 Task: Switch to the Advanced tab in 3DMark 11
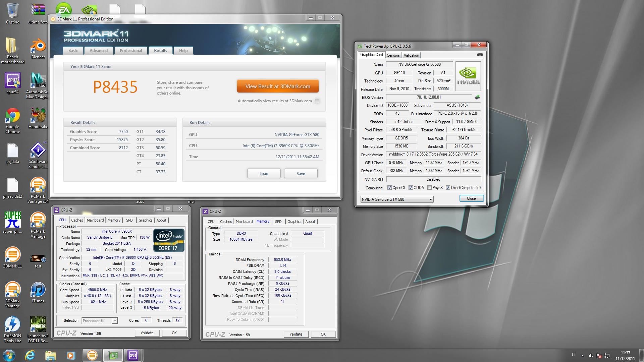click(99, 51)
